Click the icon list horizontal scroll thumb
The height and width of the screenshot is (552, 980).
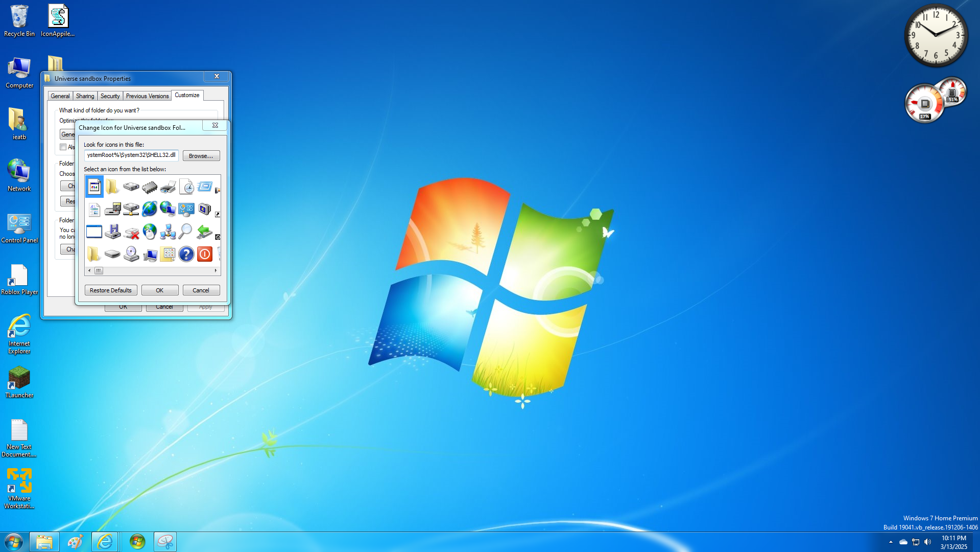pos(99,271)
